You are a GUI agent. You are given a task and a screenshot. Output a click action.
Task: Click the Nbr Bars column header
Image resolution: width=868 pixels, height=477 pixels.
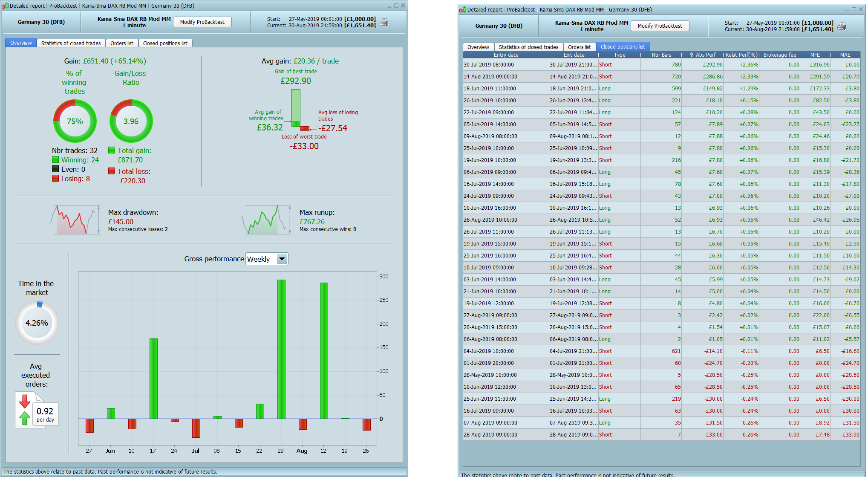tap(661, 55)
